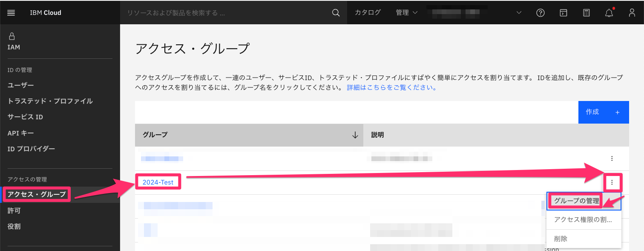This screenshot has height=251, width=644.
Task: Click the 説明 column header
Action: click(496, 135)
